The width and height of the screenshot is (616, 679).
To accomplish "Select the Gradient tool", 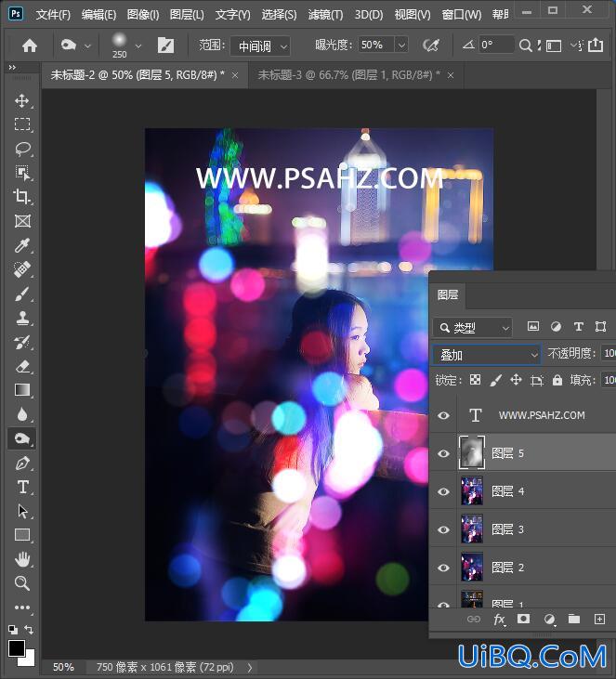I will tap(22, 390).
